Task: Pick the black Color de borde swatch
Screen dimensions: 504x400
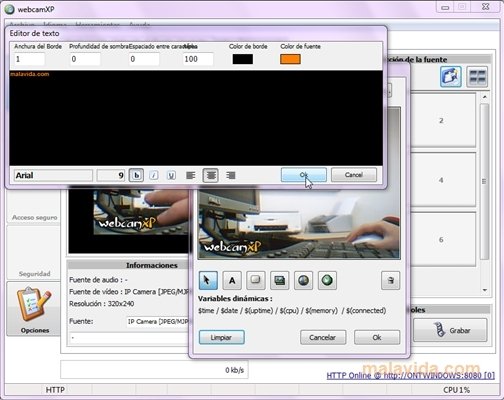Action: pos(243,59)
